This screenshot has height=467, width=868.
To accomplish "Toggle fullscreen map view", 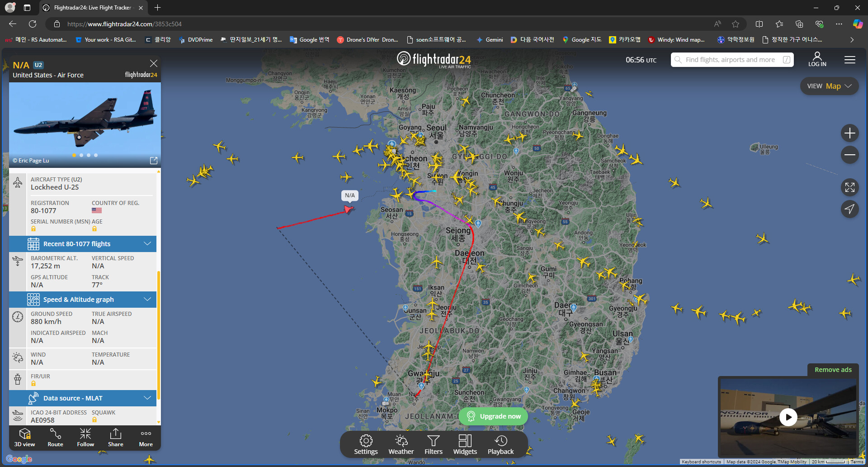I will click(x=850, y=187).
